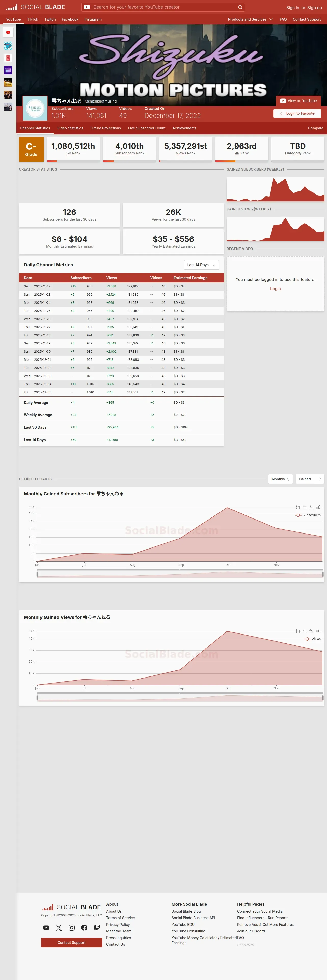
Task: Open the YouTube icon in left sidebar
Action: [8, 32]
